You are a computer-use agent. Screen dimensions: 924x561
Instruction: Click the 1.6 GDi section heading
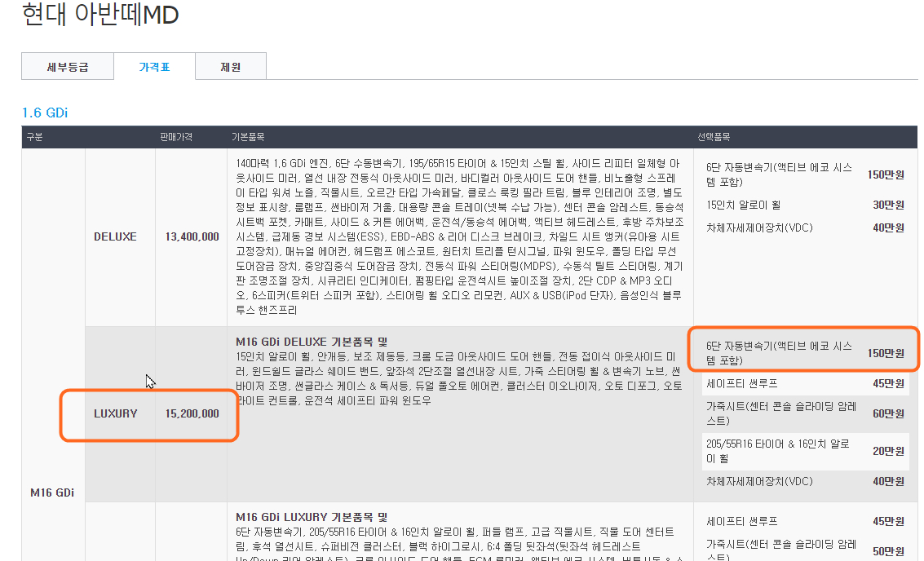point(45,113)
